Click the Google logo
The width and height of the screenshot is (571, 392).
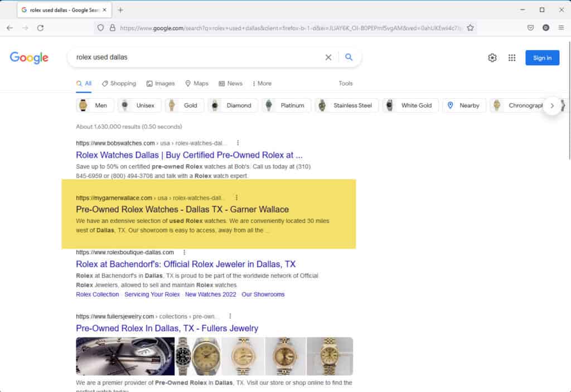[x=29, y=58]
